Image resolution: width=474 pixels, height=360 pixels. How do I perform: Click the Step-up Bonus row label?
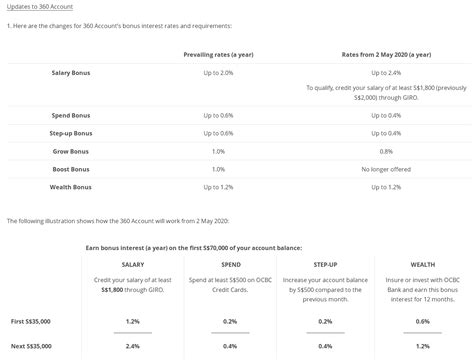[x=71, y=133]
